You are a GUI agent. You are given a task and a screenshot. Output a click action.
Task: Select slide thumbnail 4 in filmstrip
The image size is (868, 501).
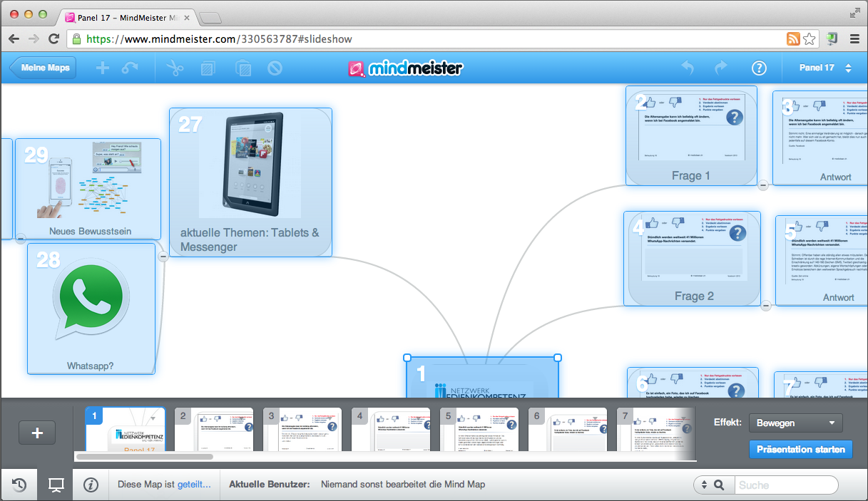[391, 430]
